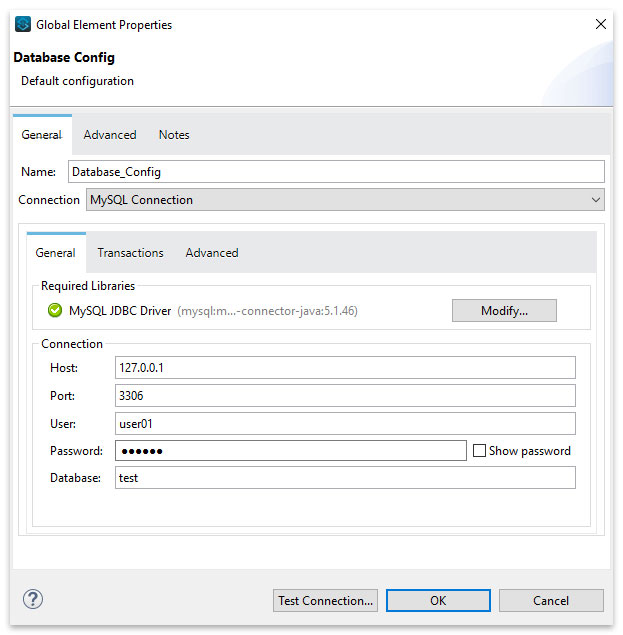This screenshot has height=635, width=623.
Task: Open the inner Advanced connection tab
Action: point(212,253)
